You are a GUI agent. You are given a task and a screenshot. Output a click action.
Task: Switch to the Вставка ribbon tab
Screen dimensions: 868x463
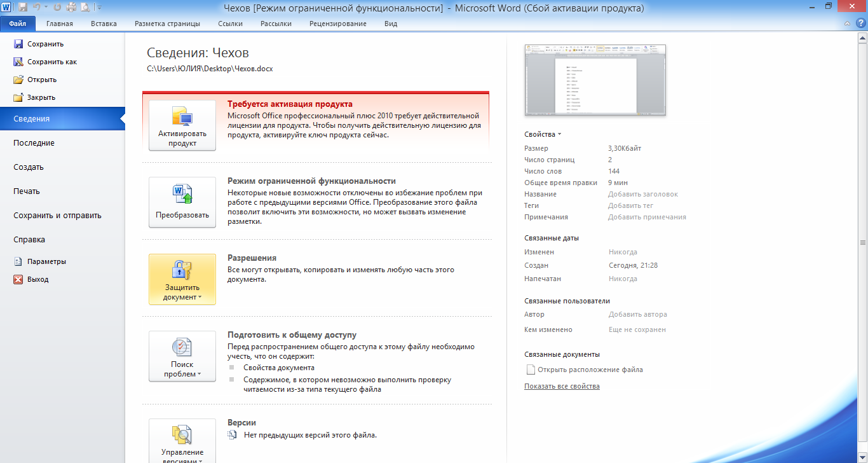(104, 24)
